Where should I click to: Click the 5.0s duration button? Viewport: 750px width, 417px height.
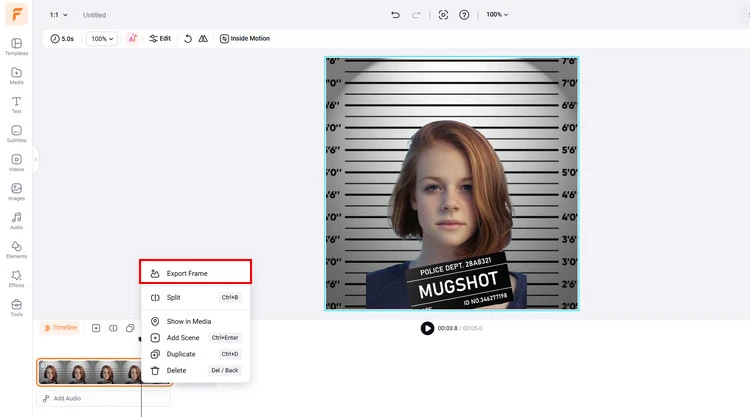62,39
